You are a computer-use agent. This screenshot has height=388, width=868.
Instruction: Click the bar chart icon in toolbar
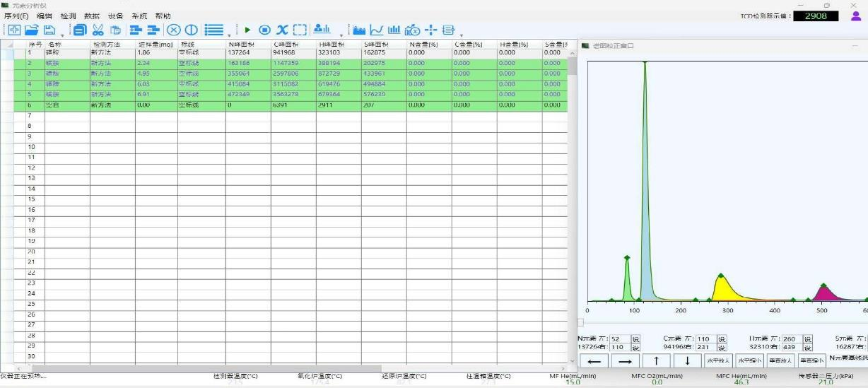coord(394,30)
